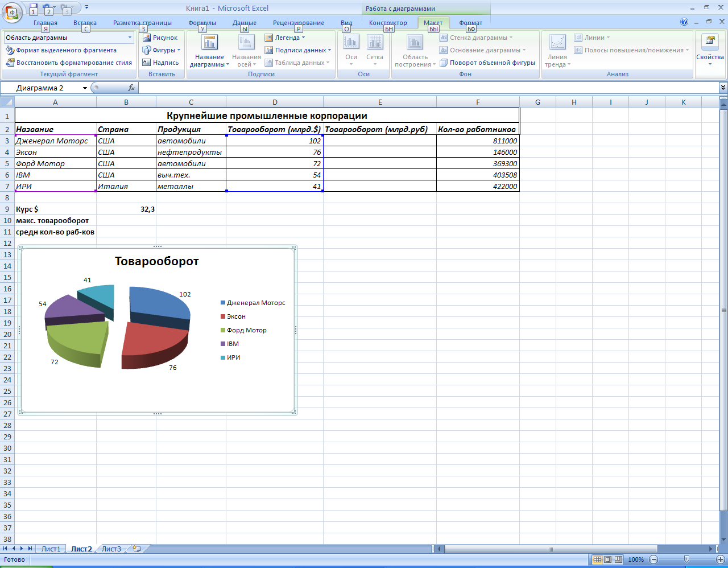Open the Разметка страницы tab
The height and width of the screenshot is (568, 728).
[x=142, y=23]
